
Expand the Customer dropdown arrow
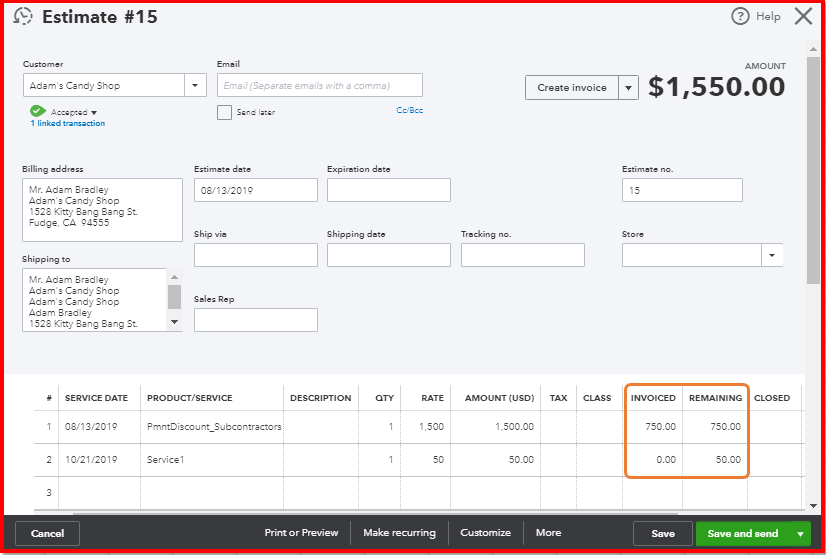195,85
